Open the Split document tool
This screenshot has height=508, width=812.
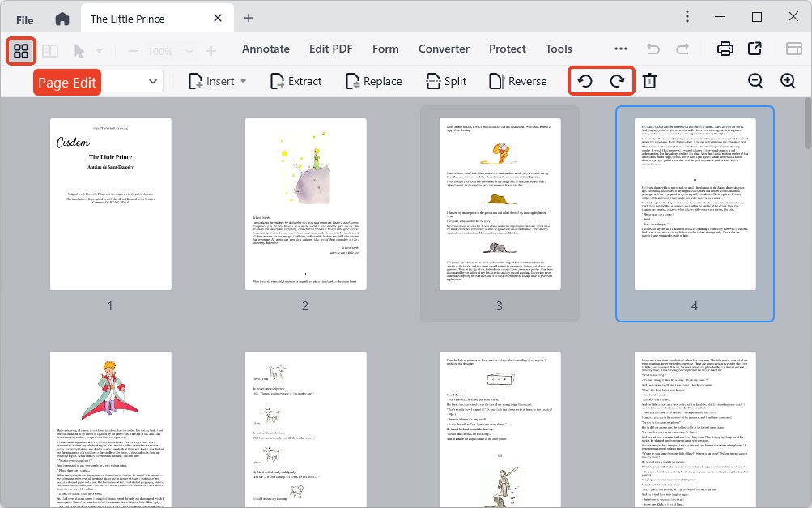tap(444, 81)
